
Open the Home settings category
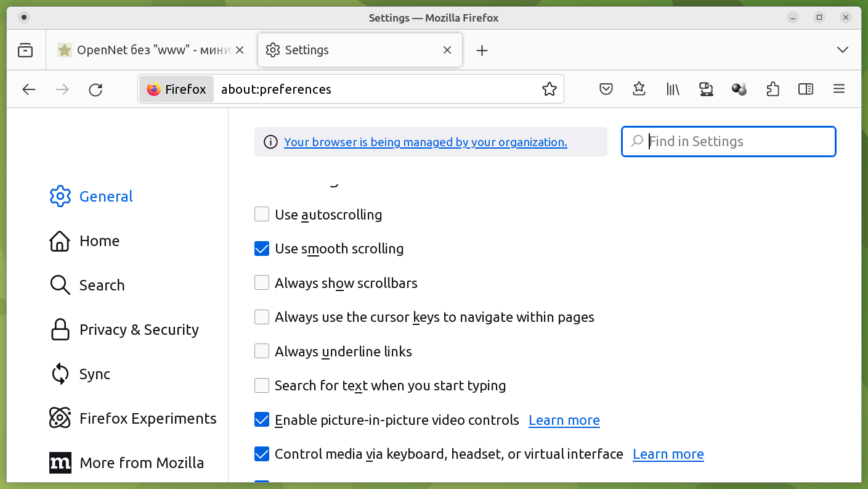[99, 241]
